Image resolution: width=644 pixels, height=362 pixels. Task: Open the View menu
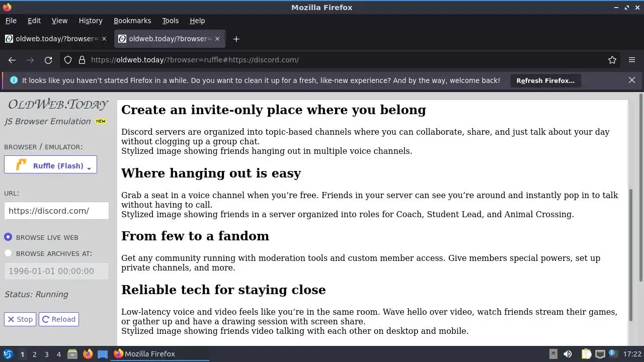[59, 21]
